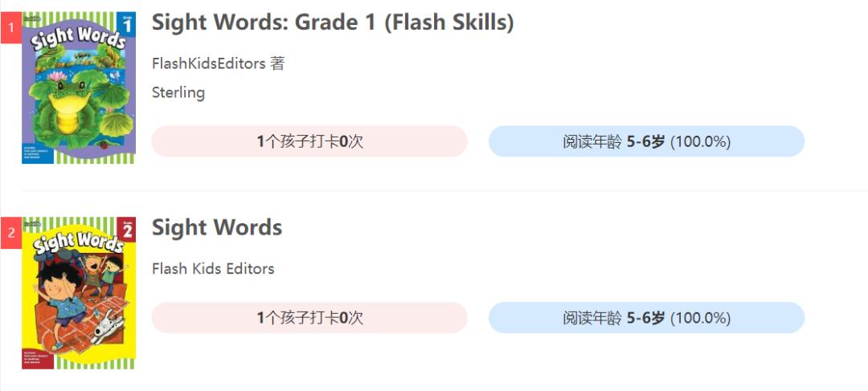Click first book's pink 打卡 check-in pill
This screenshot has height=391, width=868.
[309, 141]
